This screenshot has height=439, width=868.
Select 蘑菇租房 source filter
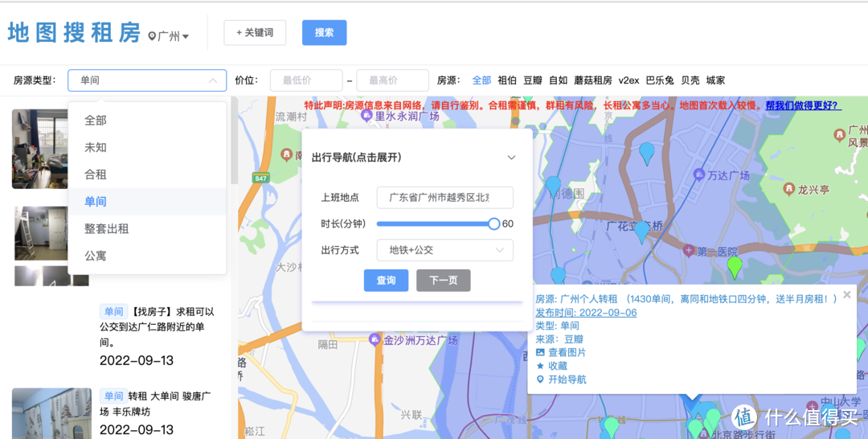[x=593, y=80]
